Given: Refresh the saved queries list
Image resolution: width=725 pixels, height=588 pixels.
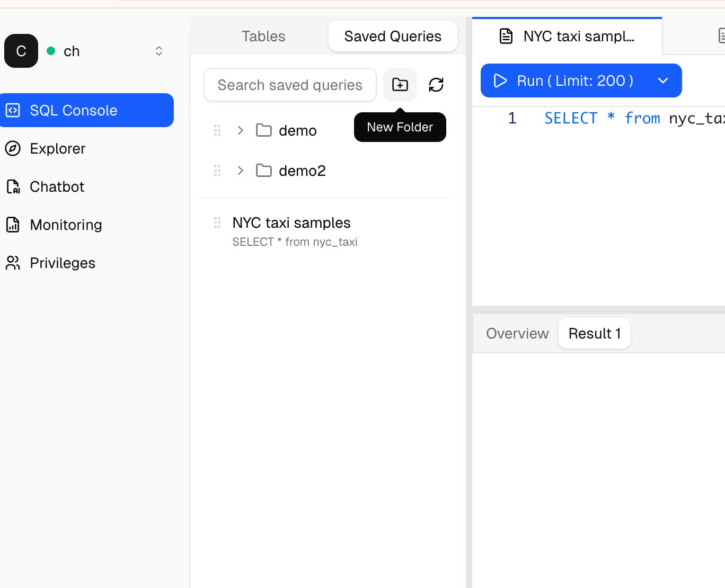Looking at the screenshot, I should tap(436, 85).
